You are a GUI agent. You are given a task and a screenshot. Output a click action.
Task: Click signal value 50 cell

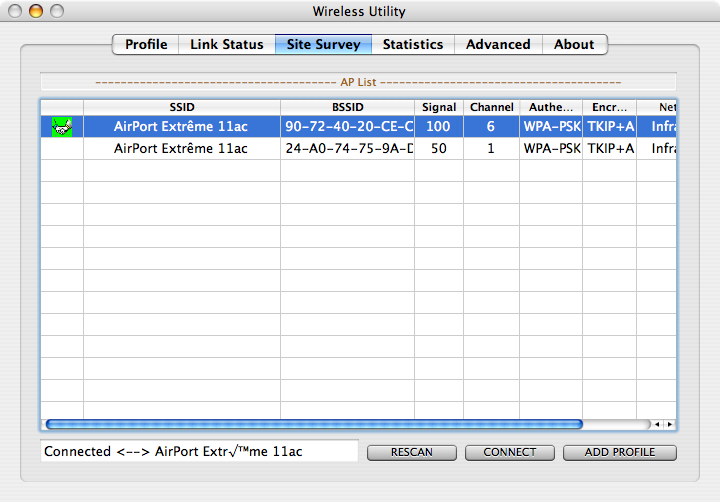tap(439, 148)
